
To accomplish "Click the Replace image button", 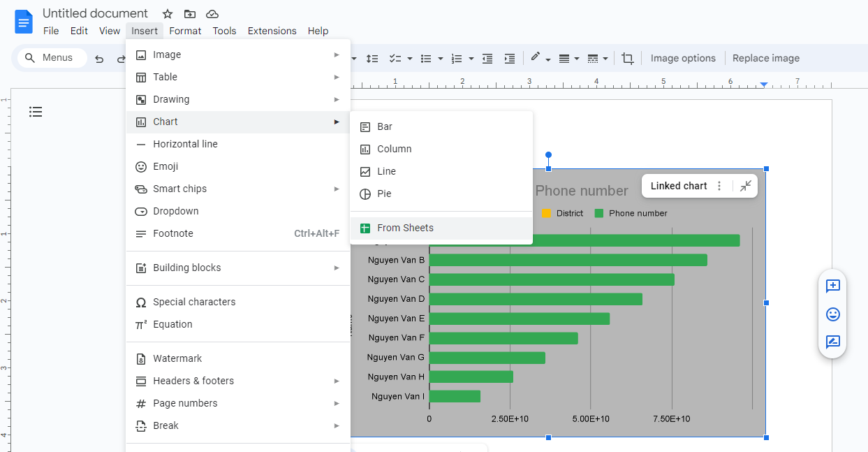I will (x=765, y=59).
